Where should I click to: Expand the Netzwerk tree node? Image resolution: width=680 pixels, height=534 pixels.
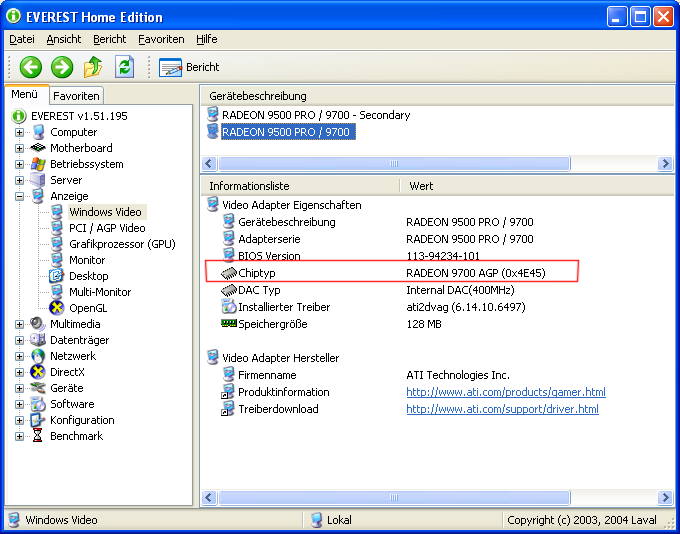[x=20, y=356]
